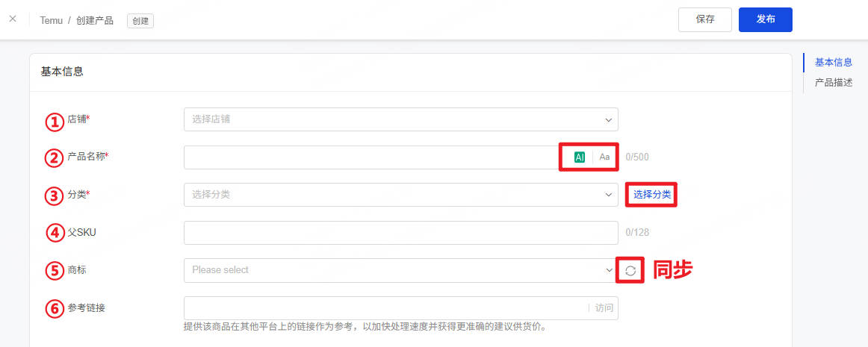The image size is (868, 347).
Task: Expand the 分类 category dropdown
Action: (x=401, y=195)
